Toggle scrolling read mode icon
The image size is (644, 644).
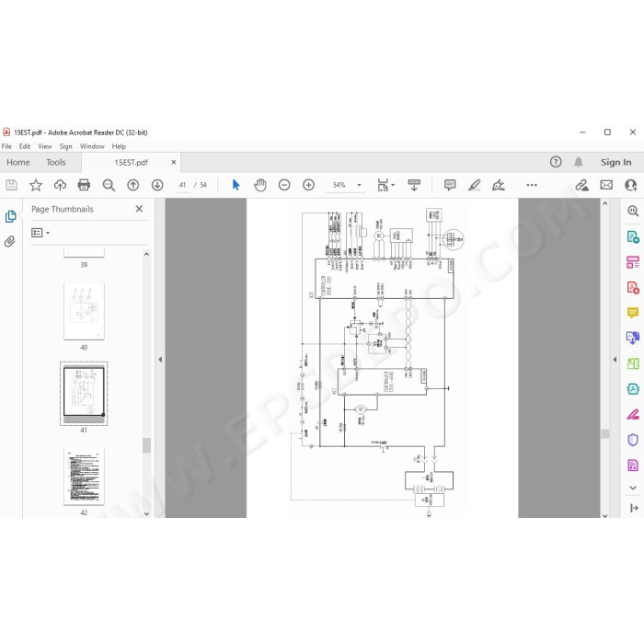coord(414,185)
